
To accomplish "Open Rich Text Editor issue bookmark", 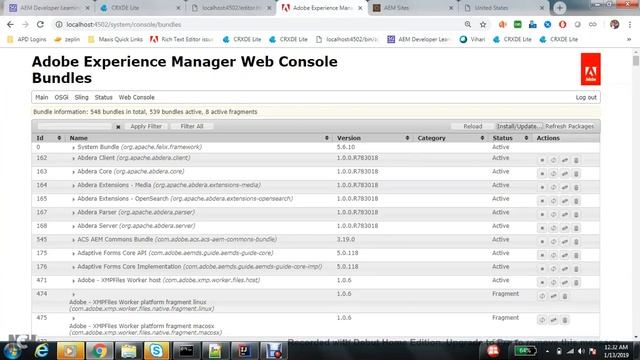I will pos(182,40).
